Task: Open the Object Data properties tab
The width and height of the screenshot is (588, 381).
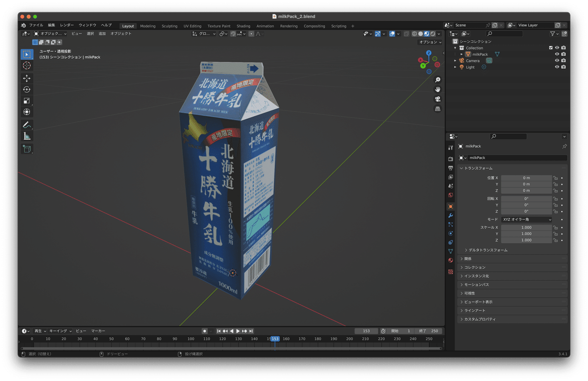Action: coord(451,251)
